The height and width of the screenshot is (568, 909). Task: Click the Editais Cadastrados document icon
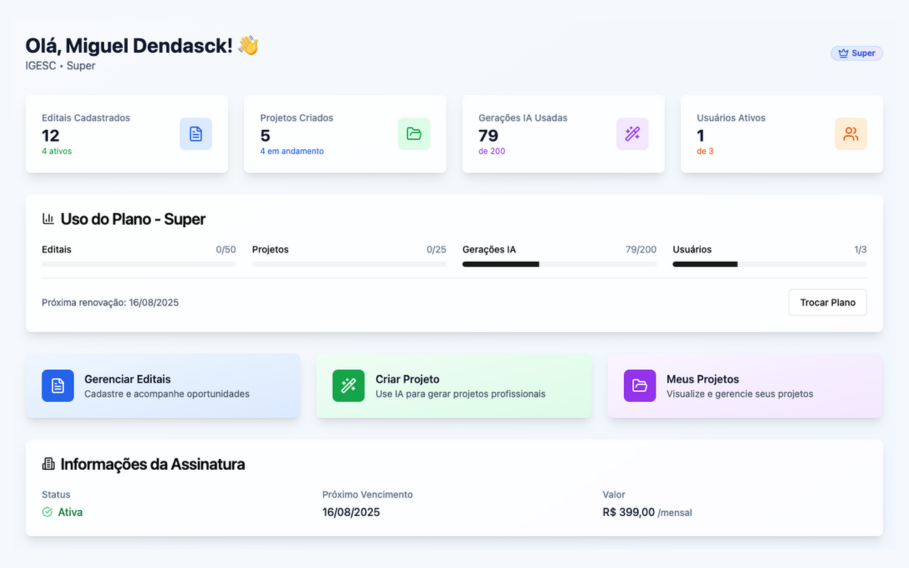195,134
